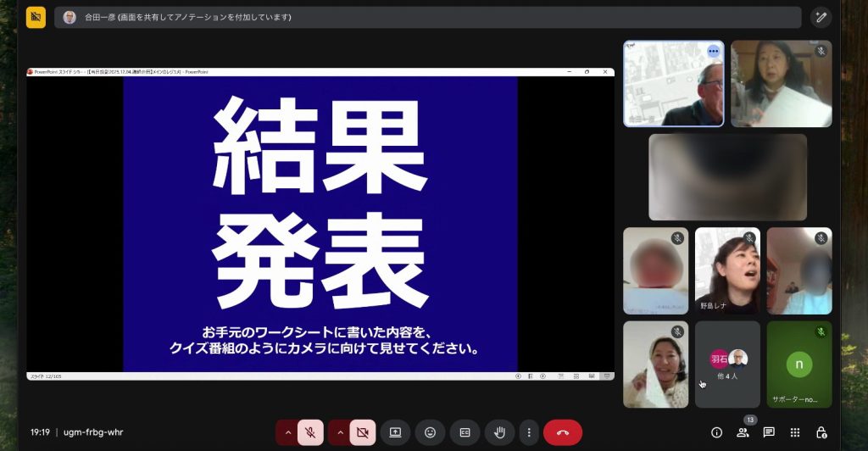Unmute the microphone
This screenshot has height=451, width=868.
310,432
